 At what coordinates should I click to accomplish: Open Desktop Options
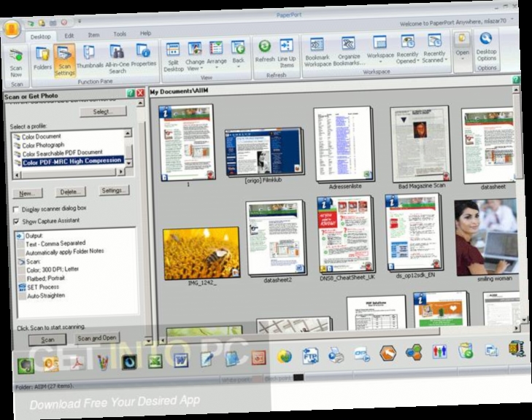point(486,47)
